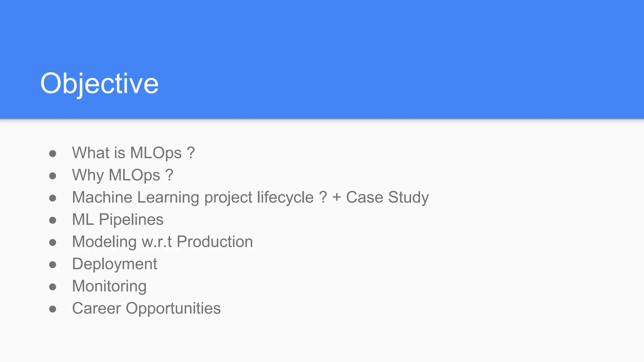This screenshot has width=644, height=362.
Task: Click the "Why MLOps ?" bullet text
Action: [122, 175]
